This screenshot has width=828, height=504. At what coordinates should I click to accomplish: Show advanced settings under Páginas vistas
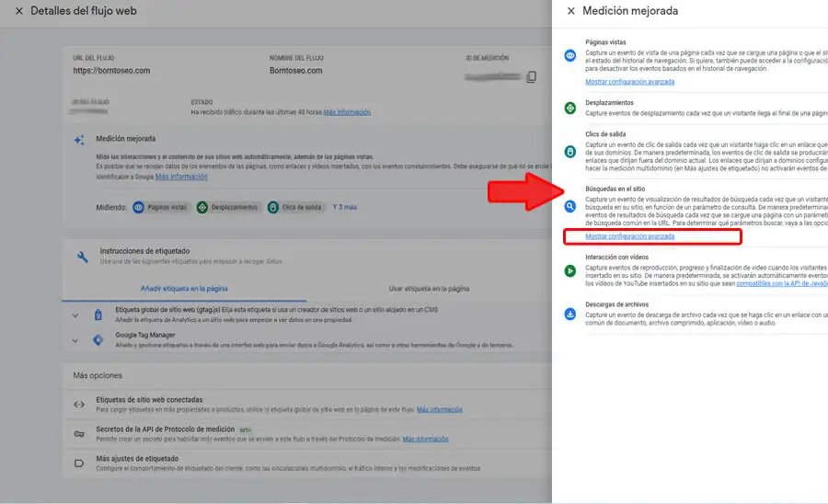tap(629, 82)
